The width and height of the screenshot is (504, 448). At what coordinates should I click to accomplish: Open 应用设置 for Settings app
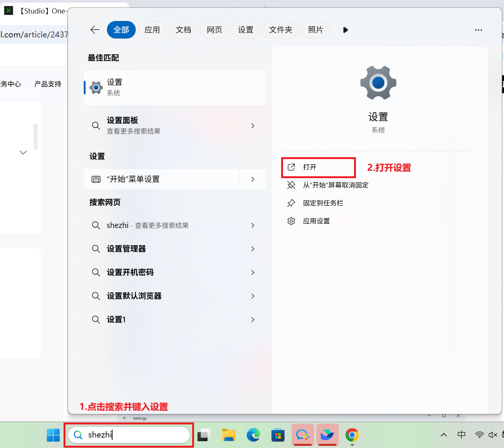[x=316, y=221]
